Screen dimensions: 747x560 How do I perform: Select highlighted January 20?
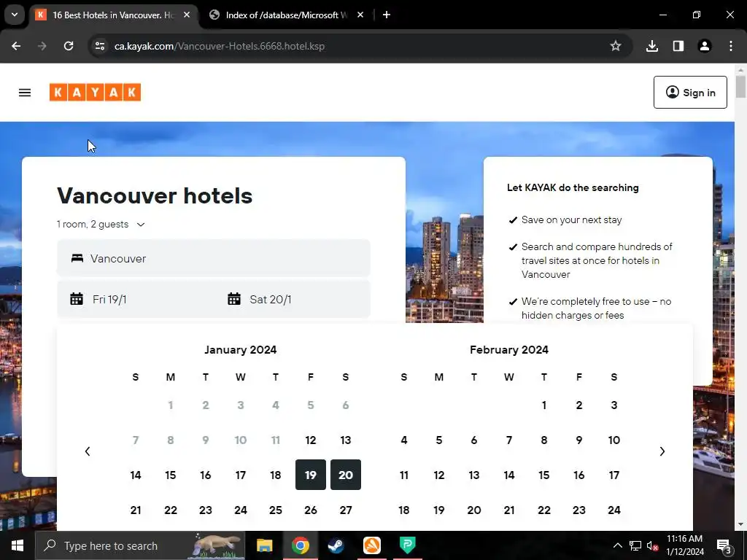[x=346, y=475]
